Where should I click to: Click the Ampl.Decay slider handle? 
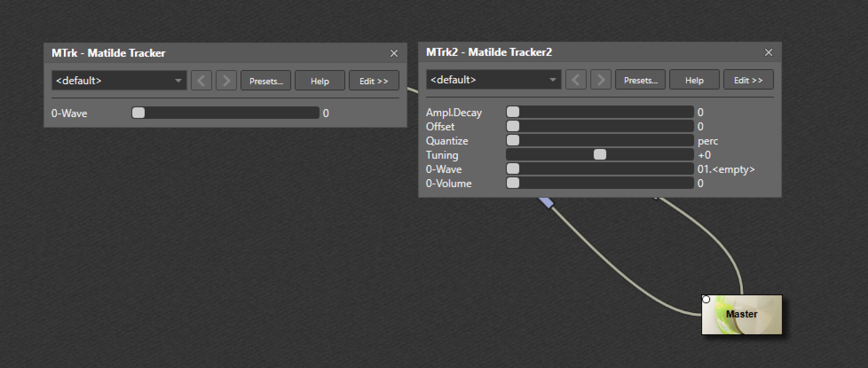(x=513, y=112)
